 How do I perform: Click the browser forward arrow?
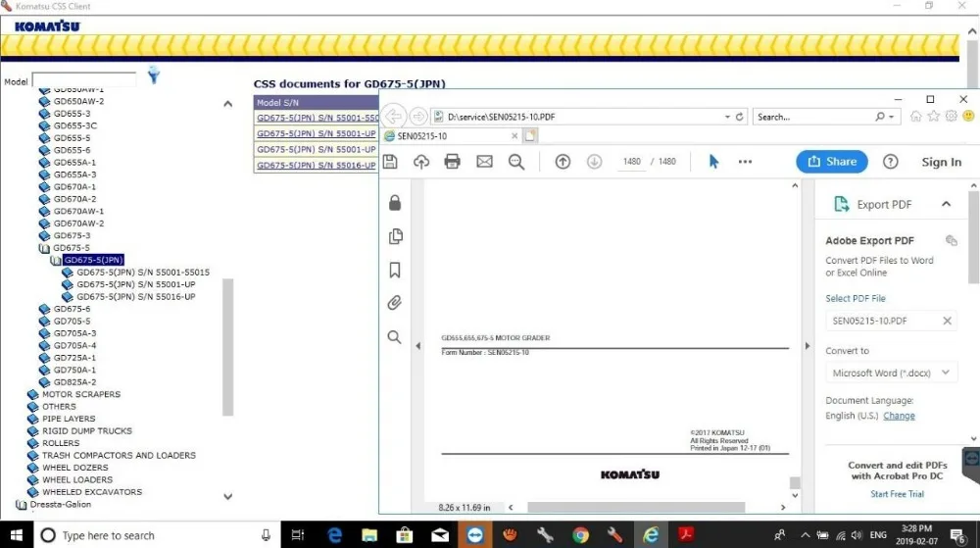point(418,117)
